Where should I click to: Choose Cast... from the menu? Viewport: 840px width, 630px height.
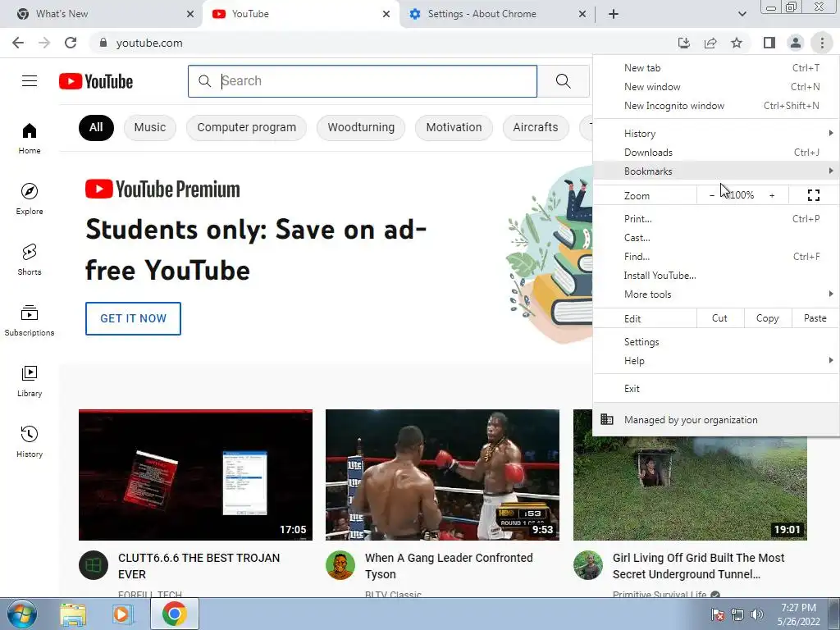tap(716, 237)
